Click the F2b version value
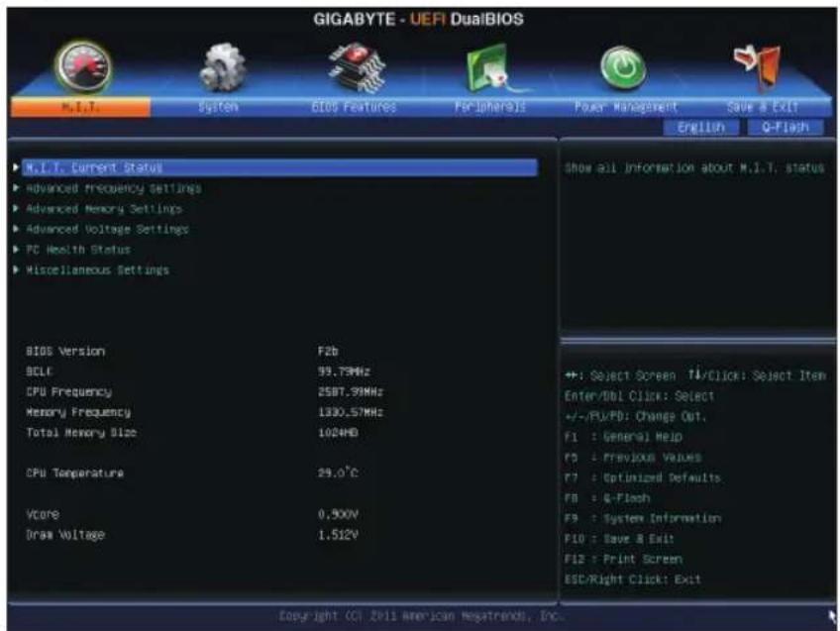Viewport: 840px width, 631px height. click(x=328, y=352)
